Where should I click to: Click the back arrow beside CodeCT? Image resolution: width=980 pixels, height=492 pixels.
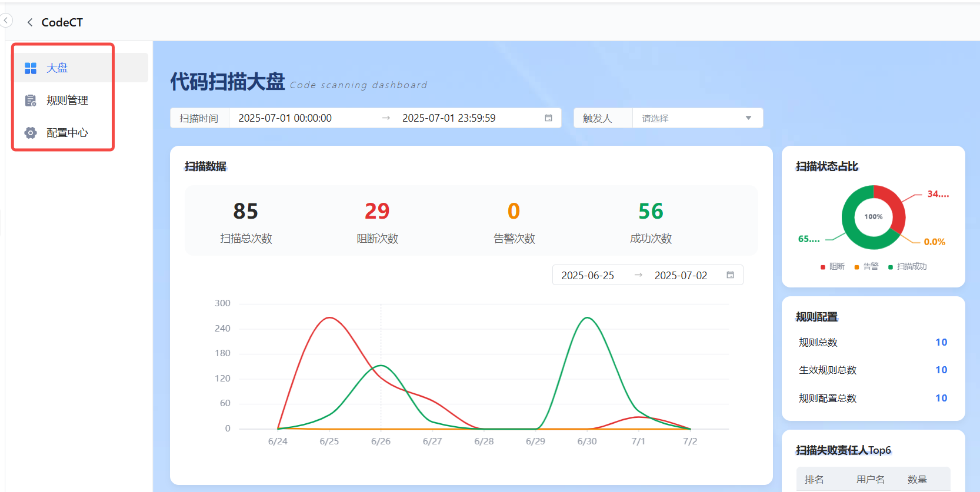(x=29, y=22)
